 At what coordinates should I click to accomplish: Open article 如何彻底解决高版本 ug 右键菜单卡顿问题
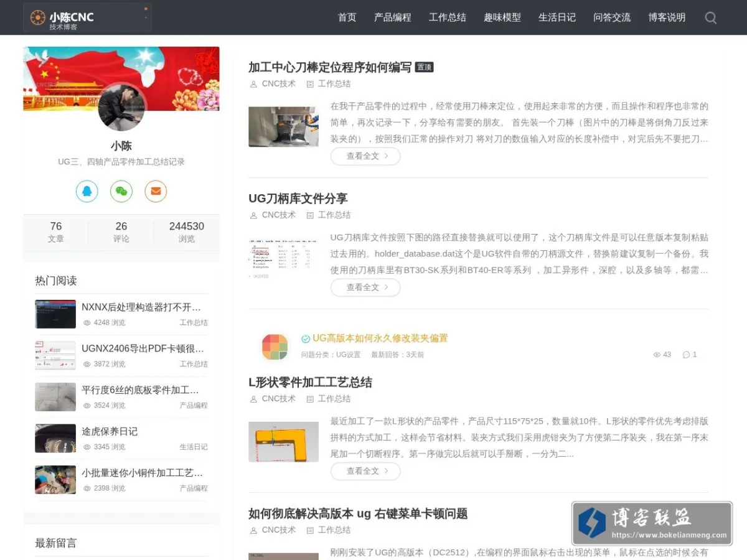coord(358,513)
